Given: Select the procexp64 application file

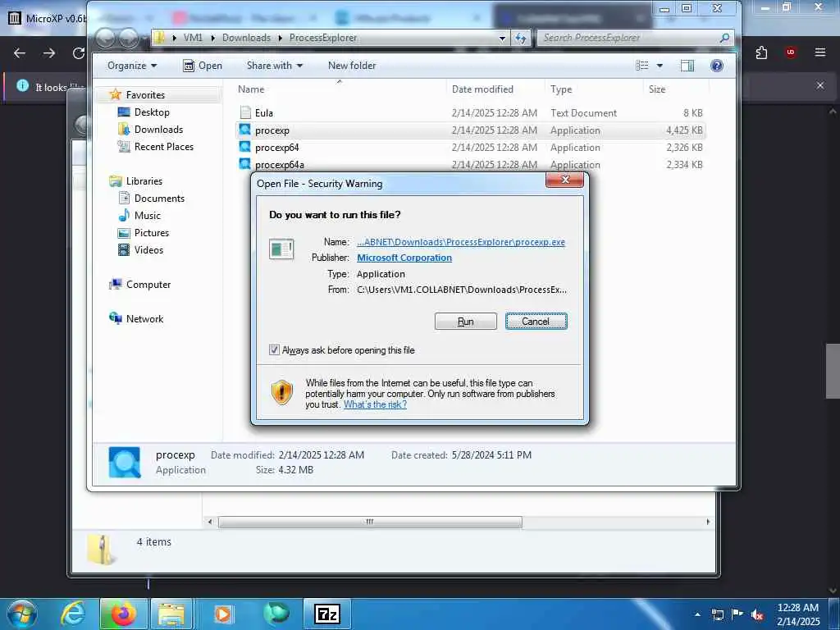Looking at the screenshot, I should (277, 148).
